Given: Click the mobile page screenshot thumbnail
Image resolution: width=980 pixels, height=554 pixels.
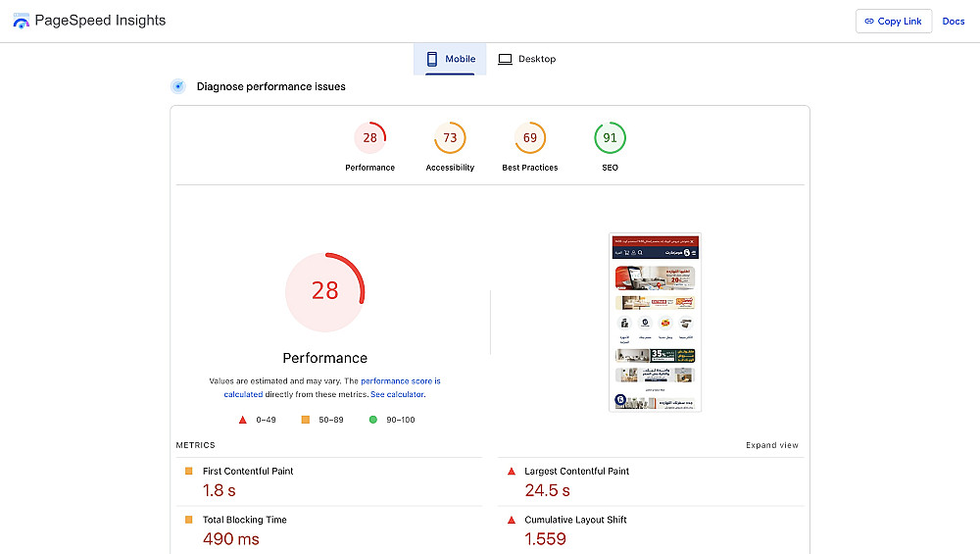Looking at the screenshot, I should point(655,322).
